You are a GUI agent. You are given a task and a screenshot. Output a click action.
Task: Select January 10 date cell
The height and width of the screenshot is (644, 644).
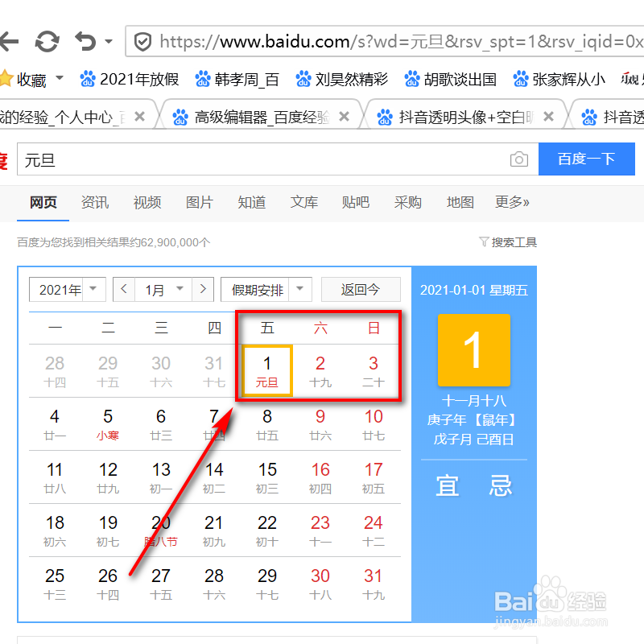point(374,424)
